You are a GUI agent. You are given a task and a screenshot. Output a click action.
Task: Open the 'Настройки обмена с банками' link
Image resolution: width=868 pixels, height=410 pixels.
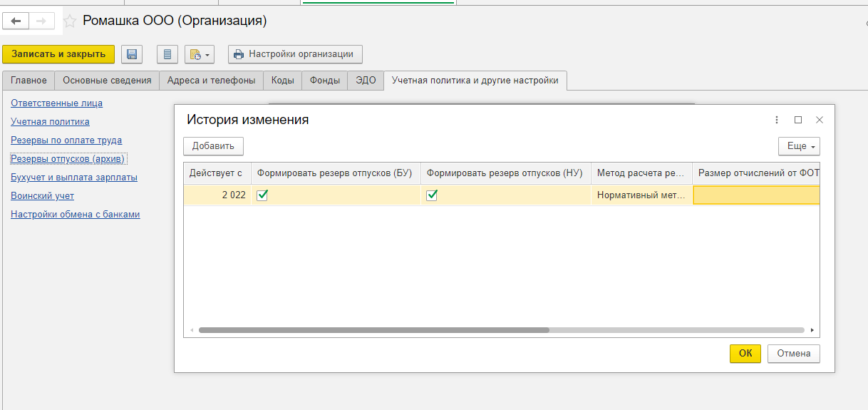click(x=76, y=215)
